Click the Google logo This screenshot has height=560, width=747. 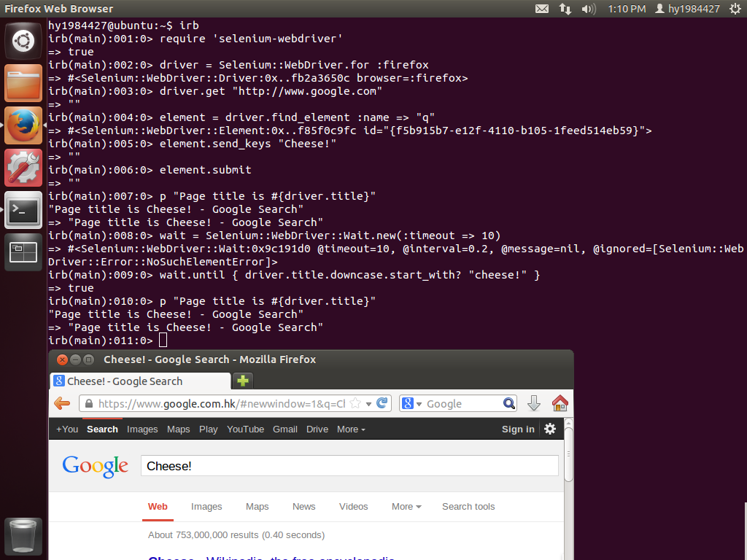point(96,466)
